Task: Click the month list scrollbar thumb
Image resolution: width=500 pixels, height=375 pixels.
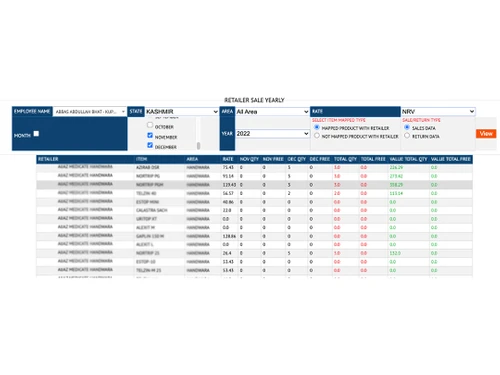Action: click(199, 146)
